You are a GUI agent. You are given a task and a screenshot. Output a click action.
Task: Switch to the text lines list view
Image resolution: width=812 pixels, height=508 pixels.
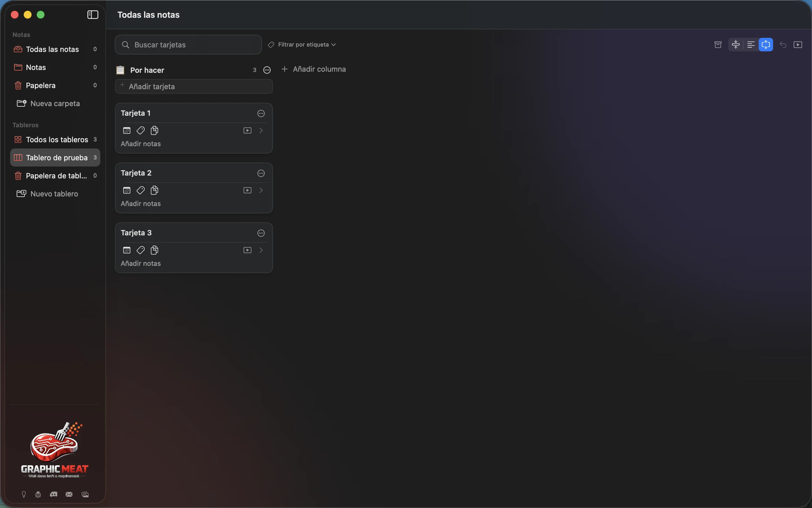coord(751,45)
